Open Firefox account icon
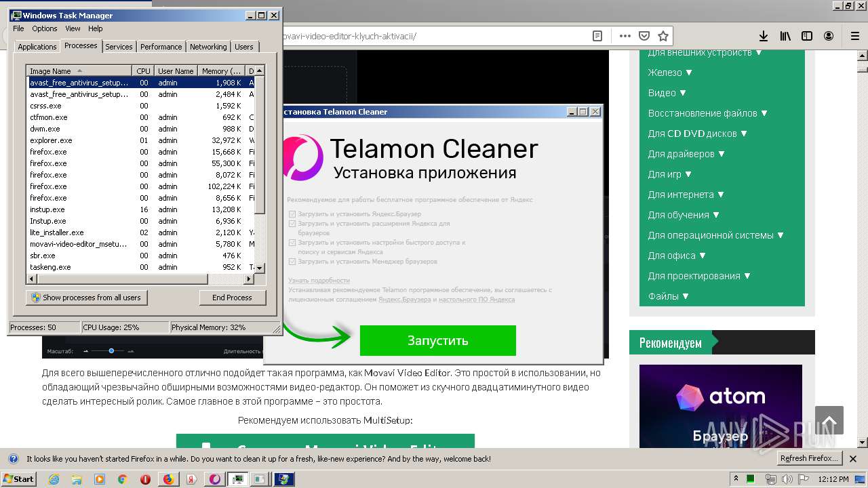Image resolution: width=868 pixels, height=488 pixels. 829,36
